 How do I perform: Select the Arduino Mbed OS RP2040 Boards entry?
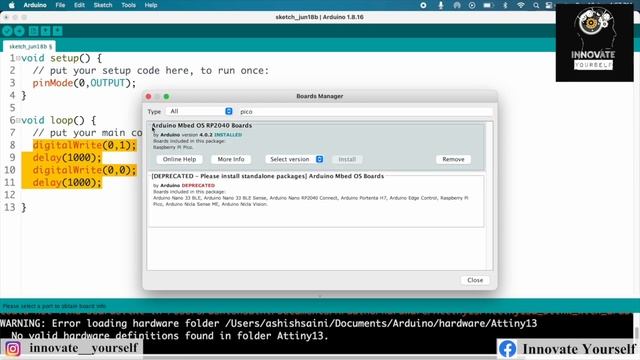[x=316, y=147]
